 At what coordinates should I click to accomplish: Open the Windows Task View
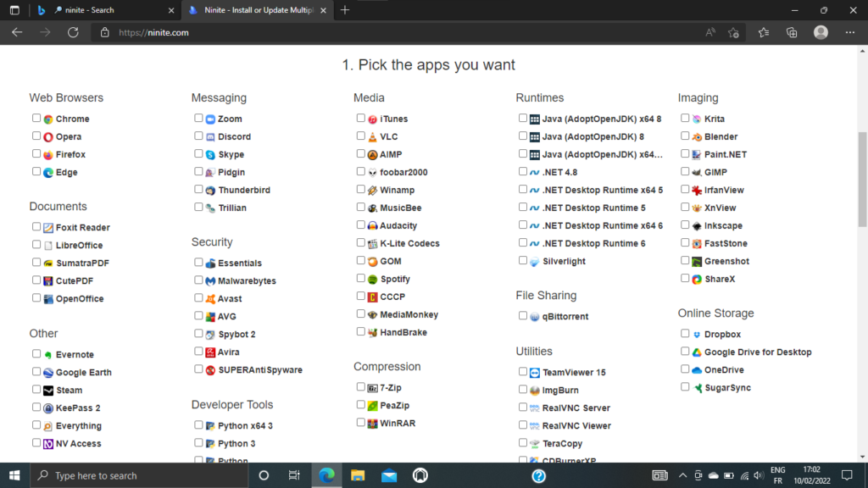[294, 475]
